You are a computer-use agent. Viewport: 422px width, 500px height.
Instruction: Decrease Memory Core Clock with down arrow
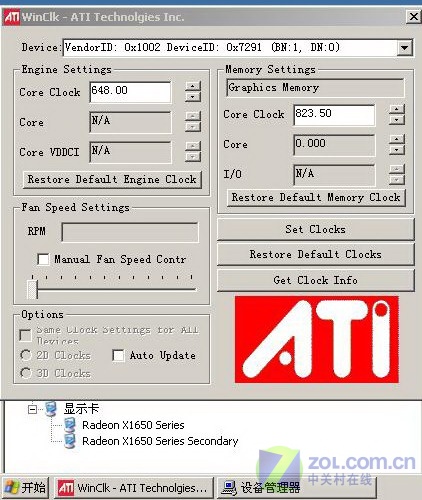pos(397,120)
